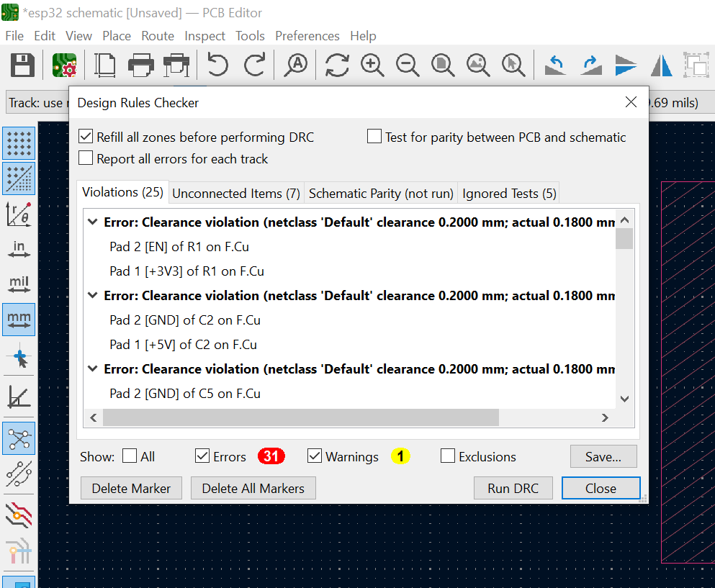The width and height of the screenshot is (715, 588).
Task: Collapse the R1 clearance violation entry
Action: (x=93, y=222)
